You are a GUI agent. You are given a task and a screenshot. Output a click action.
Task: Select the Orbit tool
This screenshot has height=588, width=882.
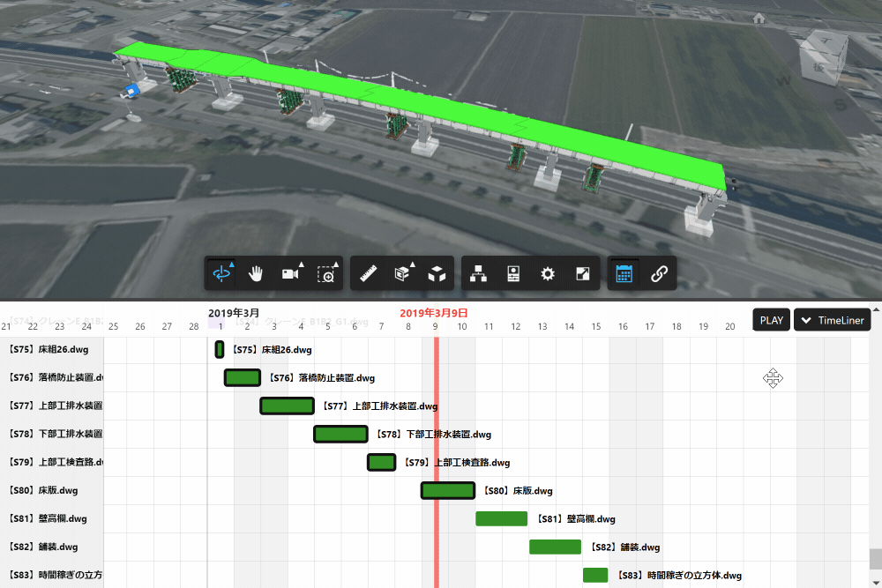pyautogui.click(x=220, y=274)
